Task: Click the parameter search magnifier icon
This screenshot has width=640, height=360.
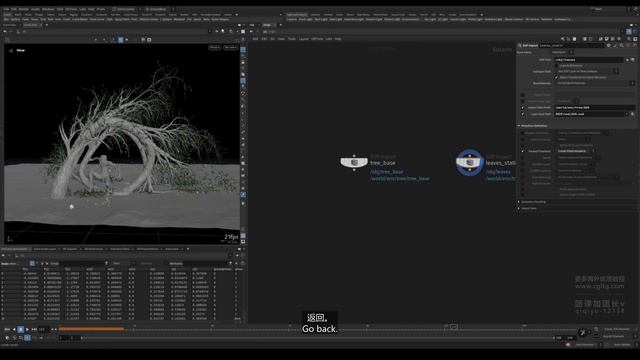Action: (621, 45)
